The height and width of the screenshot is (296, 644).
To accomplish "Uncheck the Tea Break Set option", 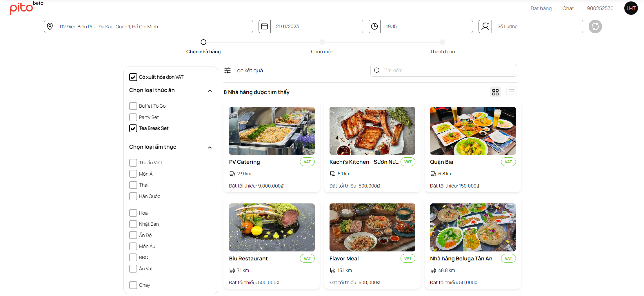I will [133, 128].
